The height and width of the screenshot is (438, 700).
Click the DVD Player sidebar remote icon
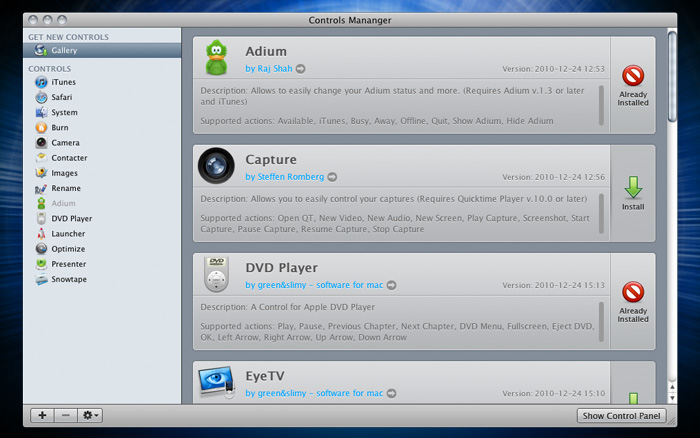pos(41,219)
